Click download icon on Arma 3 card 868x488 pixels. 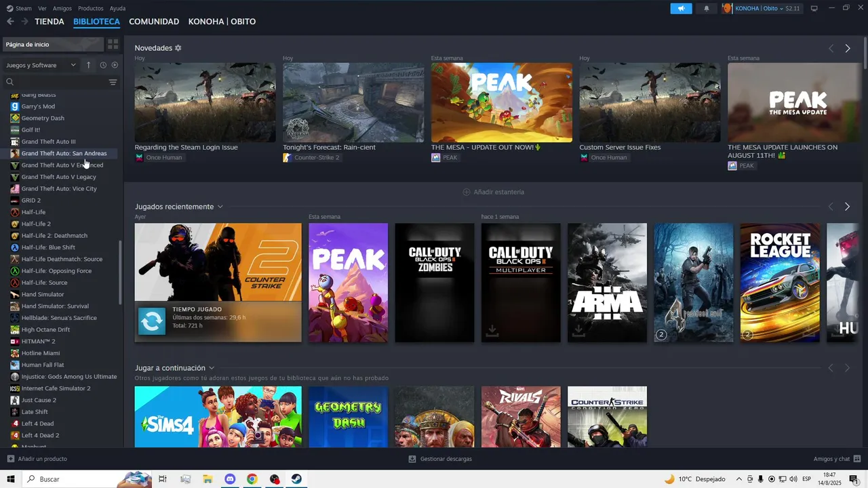tap(578, 330)
